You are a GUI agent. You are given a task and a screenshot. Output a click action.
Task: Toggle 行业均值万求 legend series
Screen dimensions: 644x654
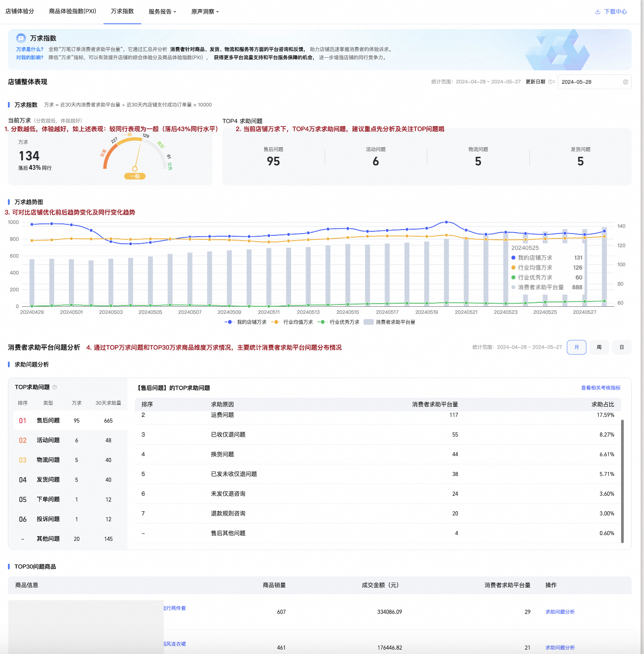[292, 322]
